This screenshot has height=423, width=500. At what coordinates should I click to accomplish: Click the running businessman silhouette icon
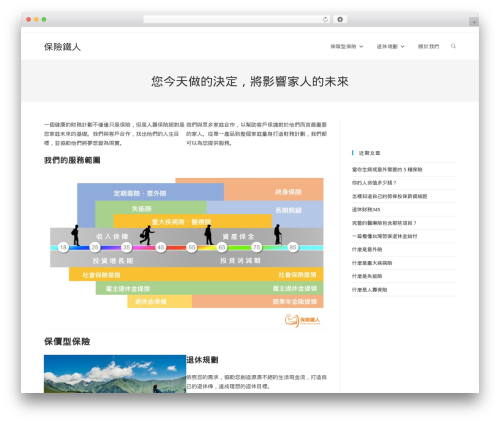(147, 235)
